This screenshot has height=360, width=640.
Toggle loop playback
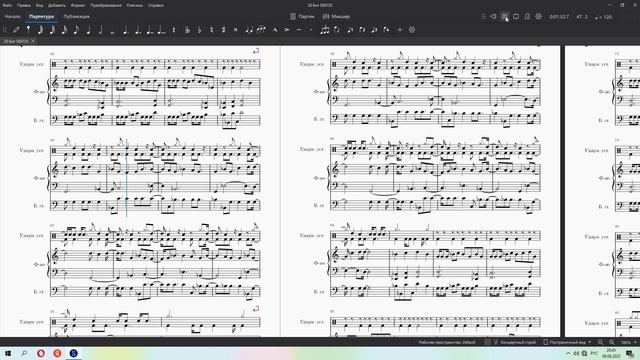[516, 16]
